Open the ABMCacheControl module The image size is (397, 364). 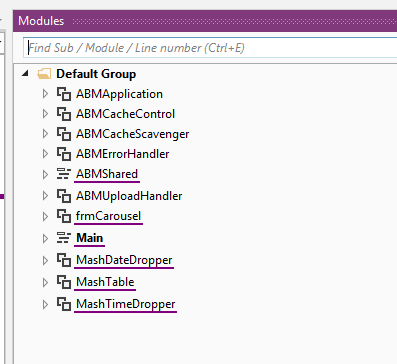point(125,114)
